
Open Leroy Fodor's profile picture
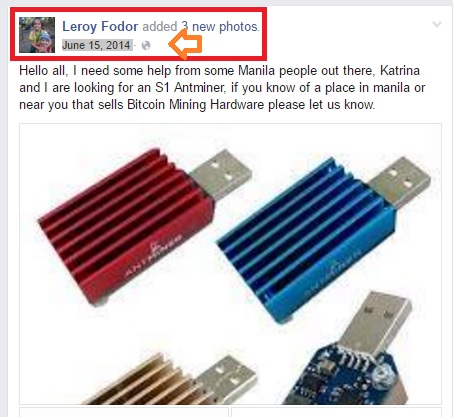point(37,35)
